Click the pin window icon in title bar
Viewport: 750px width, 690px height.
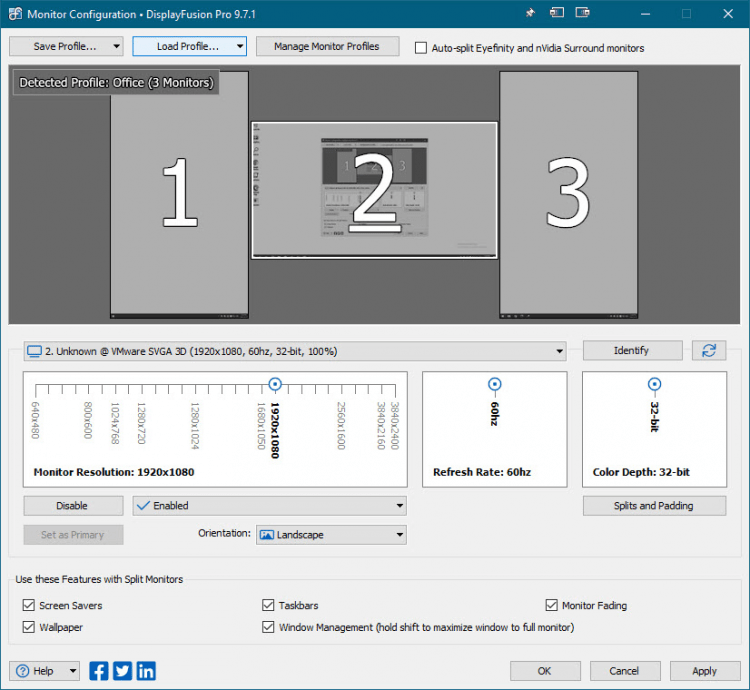530,14
